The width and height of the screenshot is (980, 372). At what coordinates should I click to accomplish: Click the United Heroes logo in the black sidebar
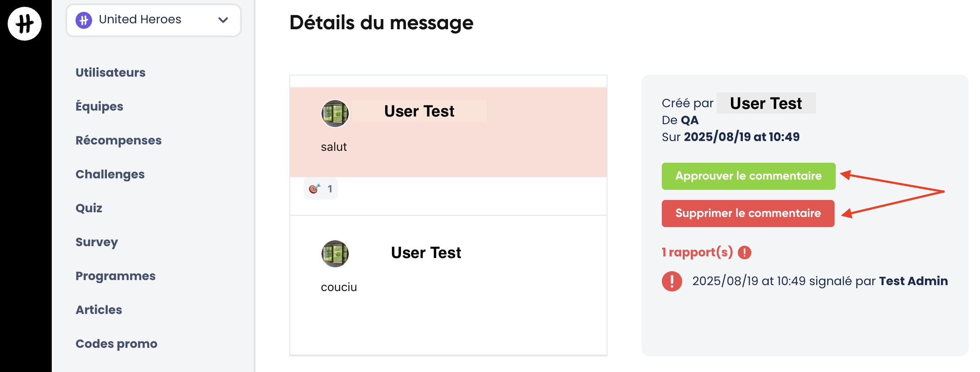(25, 24)
